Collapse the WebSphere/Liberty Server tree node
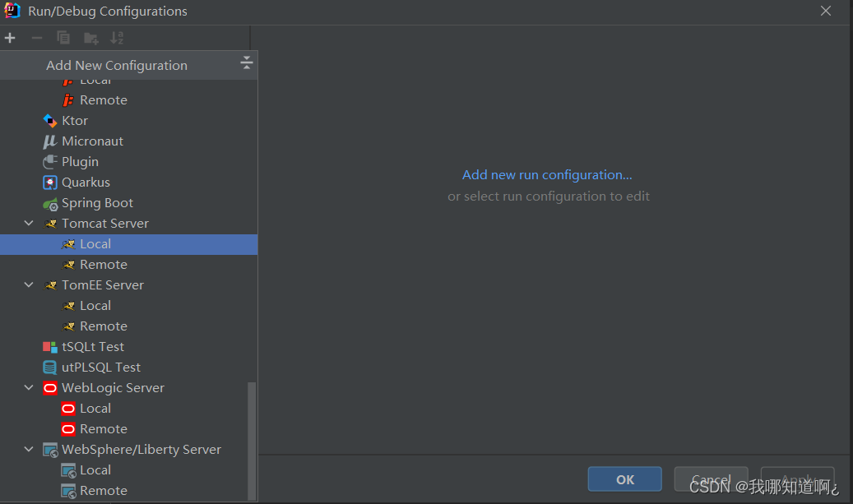 point(29,449)
